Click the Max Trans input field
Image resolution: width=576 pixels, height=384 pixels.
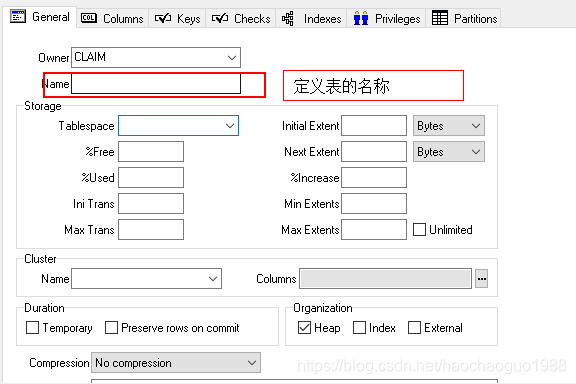pyautogui.click(x=151, y=230)
